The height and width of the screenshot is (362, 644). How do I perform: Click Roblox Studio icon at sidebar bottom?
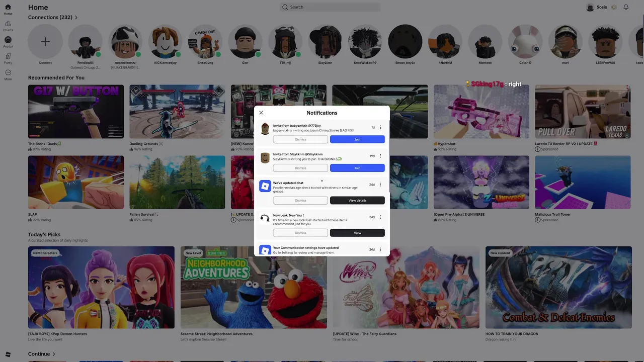8,354
